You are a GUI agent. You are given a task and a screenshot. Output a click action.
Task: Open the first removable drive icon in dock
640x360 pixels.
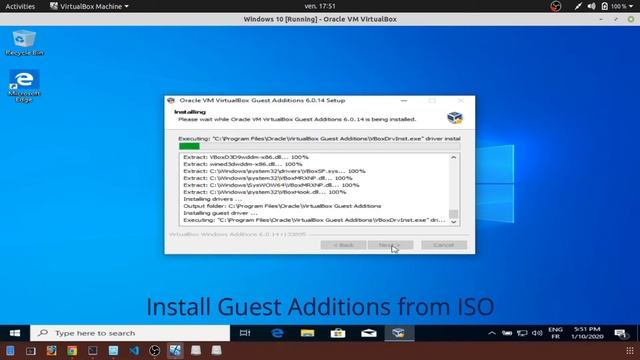coord(196,351)
